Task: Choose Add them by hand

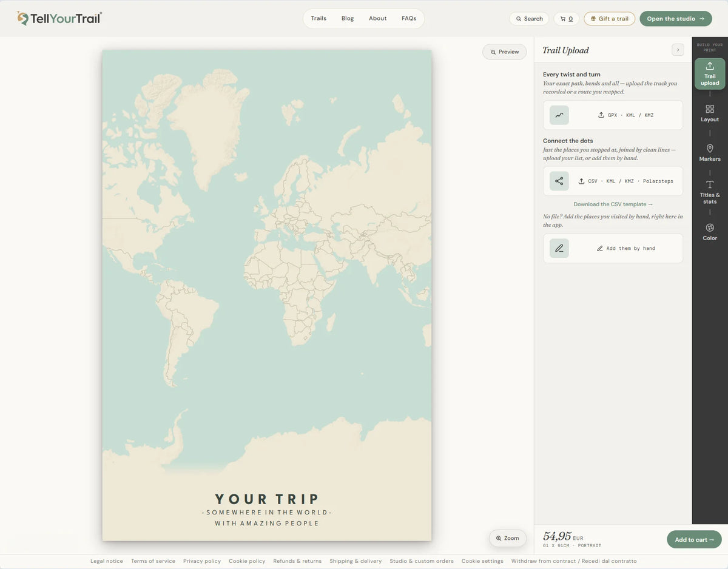Action: point(613,248)
